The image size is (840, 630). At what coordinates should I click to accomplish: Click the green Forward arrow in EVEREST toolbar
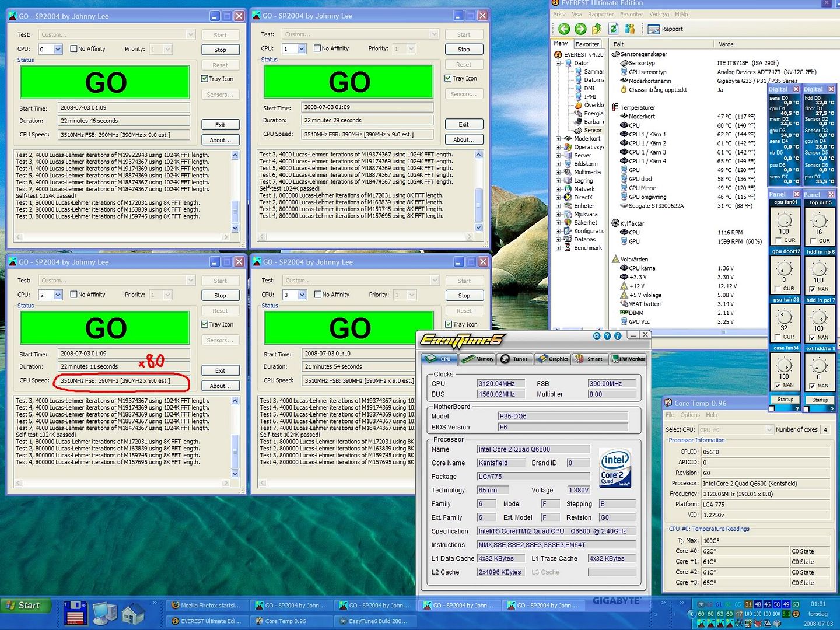coord(580,29)
